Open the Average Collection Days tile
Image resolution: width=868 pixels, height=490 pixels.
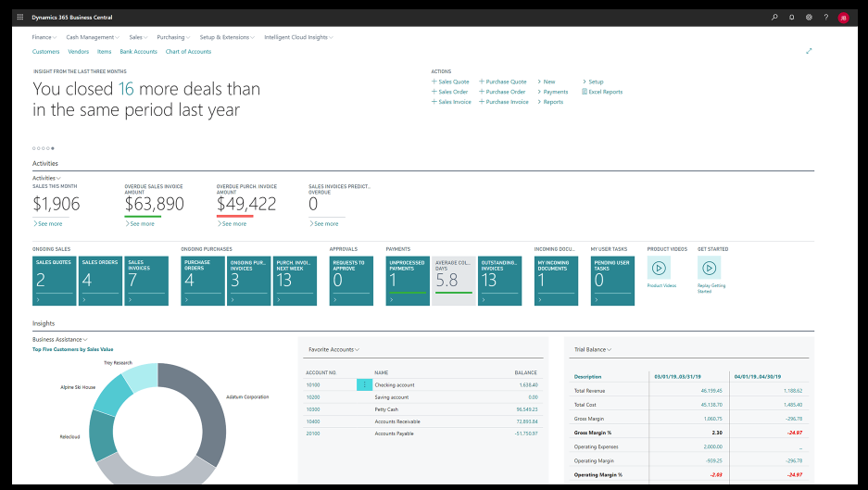point(453,281)
